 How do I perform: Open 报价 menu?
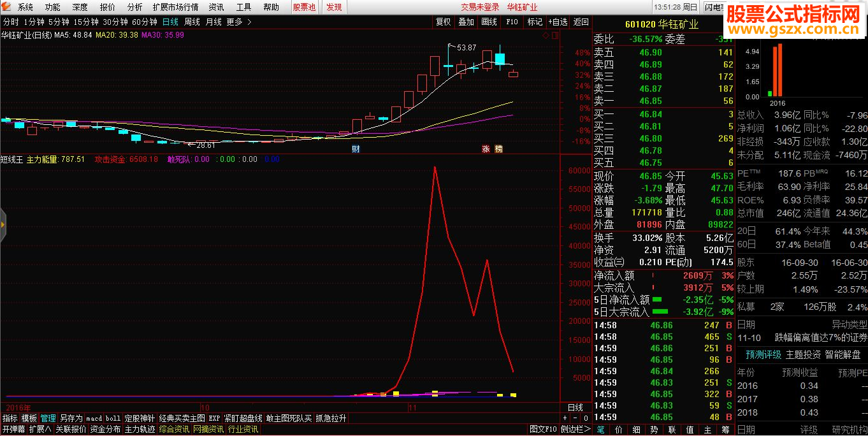[x=108, y=8]
